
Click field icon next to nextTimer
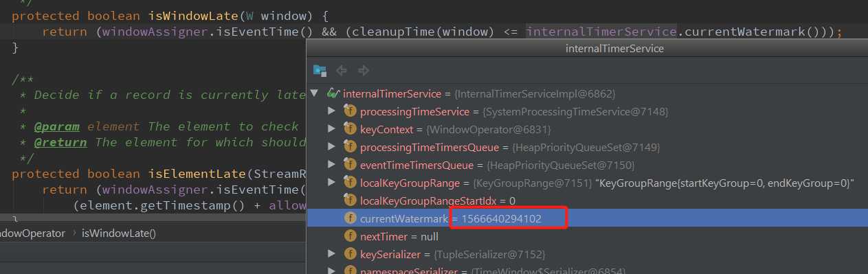point(350,236)
